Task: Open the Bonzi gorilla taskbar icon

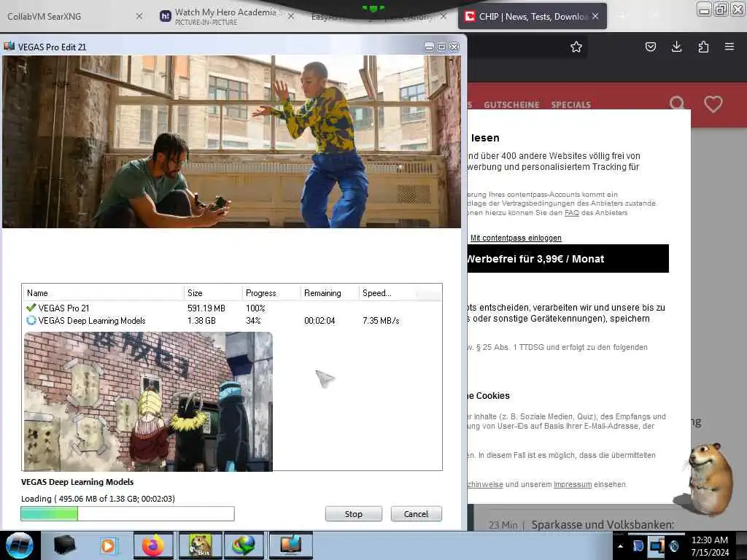Action: pyautogui.click(x=200, y=545)
